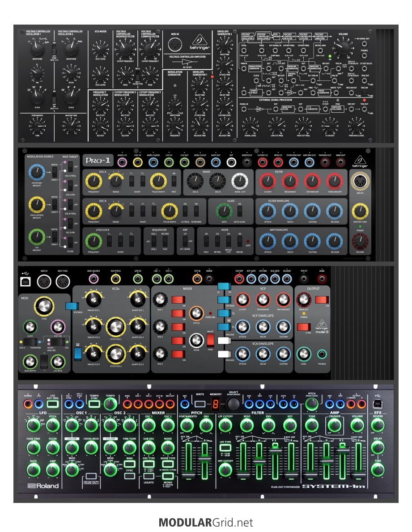Click the Pro-1 Mixer Out jack
The image size is (412, 532).
(247, 162)
